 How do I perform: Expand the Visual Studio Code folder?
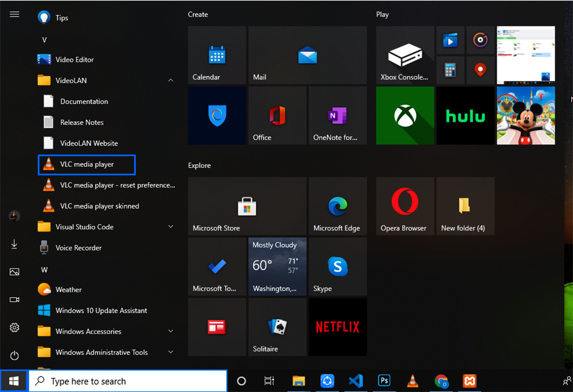[170, 227]
